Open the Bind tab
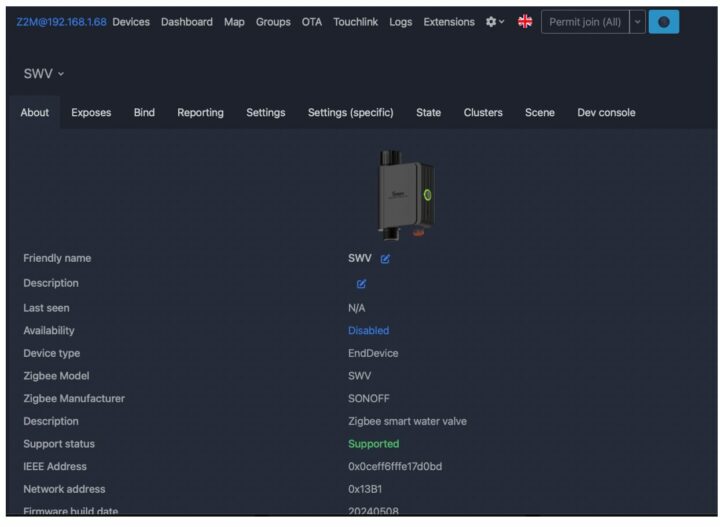This screenshot has width=720, height=527. (x=144, y=113)
